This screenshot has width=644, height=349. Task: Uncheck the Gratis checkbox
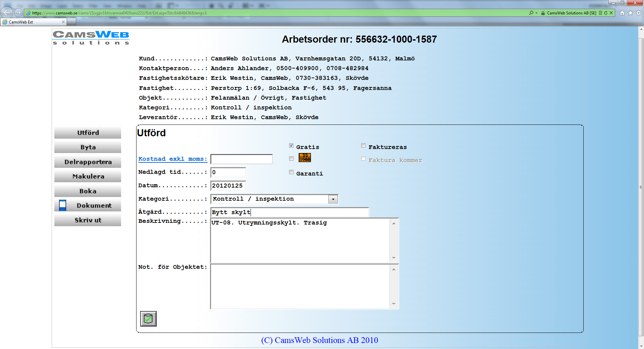pyautogui.click(x=291, y=146)
